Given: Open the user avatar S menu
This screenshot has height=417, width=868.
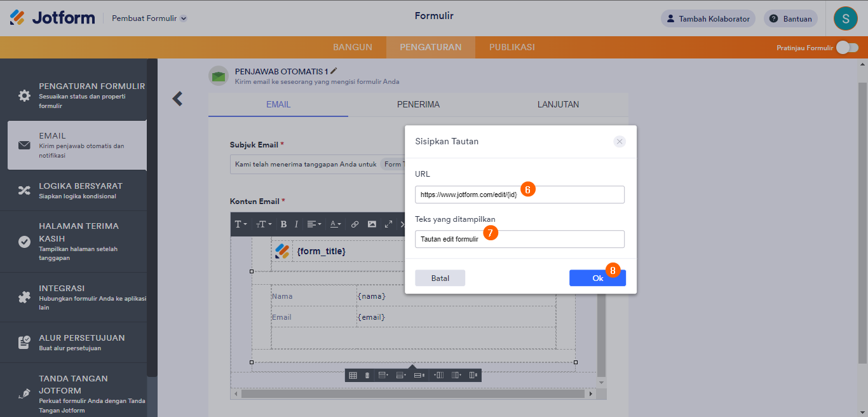Looking at the screenshot, I should [x=845, y=18].
